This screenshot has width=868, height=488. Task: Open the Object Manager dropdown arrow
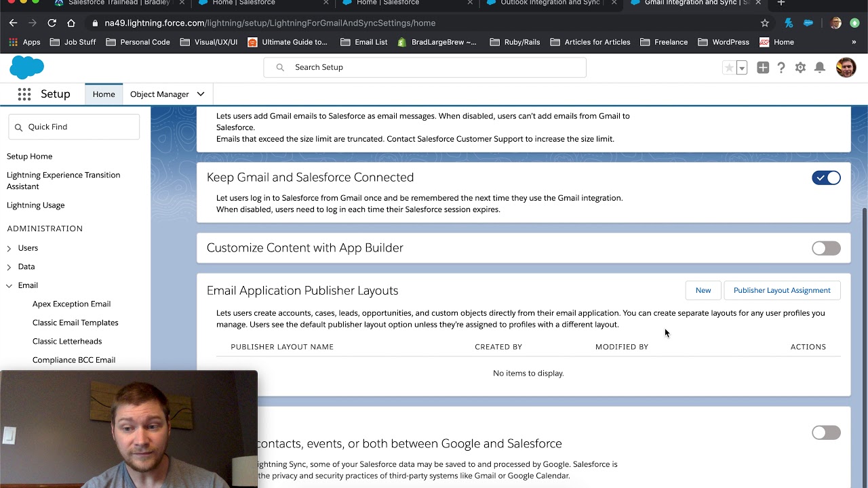pos(201,94)
